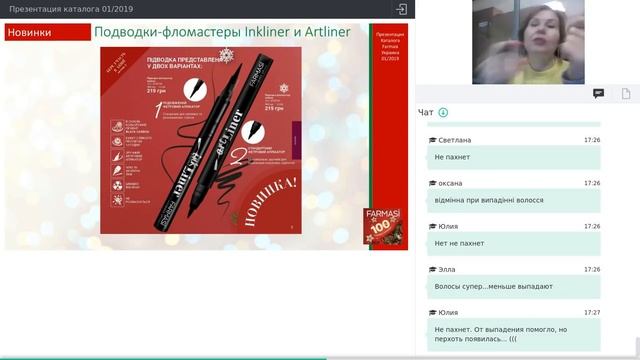Click the Farmasi 100 logo on slide
Image resolution: width=640 pixels, height=360 pixels.
point(383,227)
